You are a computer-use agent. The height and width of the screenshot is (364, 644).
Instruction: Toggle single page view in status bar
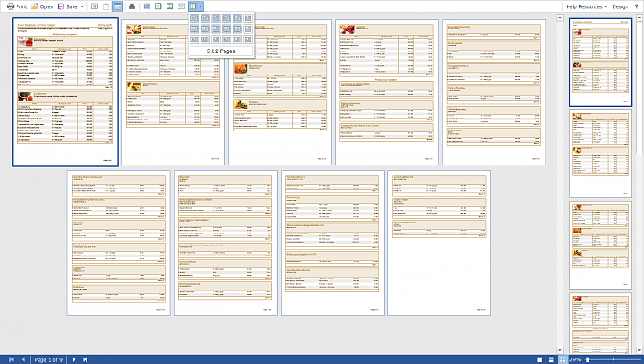point(540,359)
